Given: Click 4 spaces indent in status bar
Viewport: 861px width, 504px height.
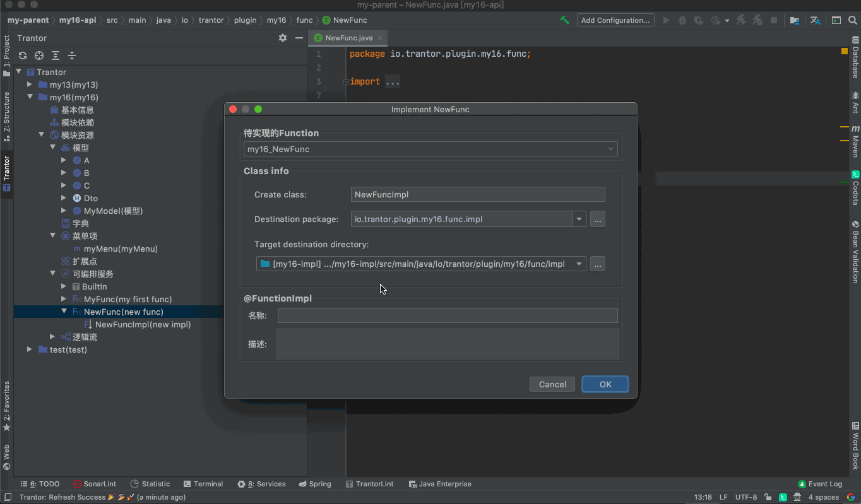Looking at the screenshot, I should [824, 497].
